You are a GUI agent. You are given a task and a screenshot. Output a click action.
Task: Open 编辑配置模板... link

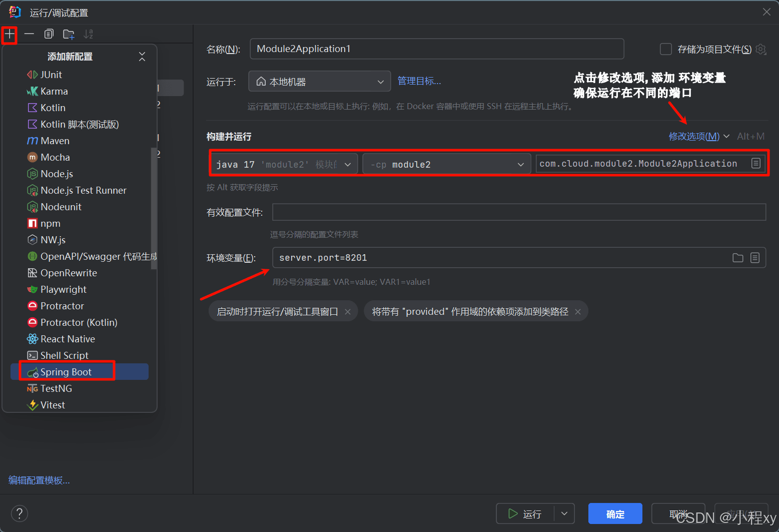click(39, 480)
